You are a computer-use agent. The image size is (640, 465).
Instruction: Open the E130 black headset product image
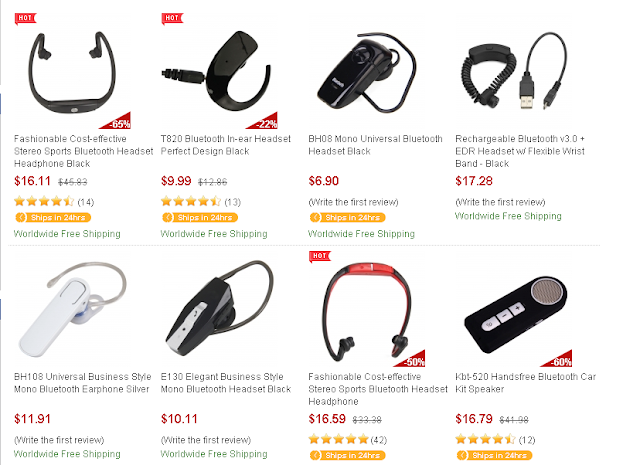220,307
